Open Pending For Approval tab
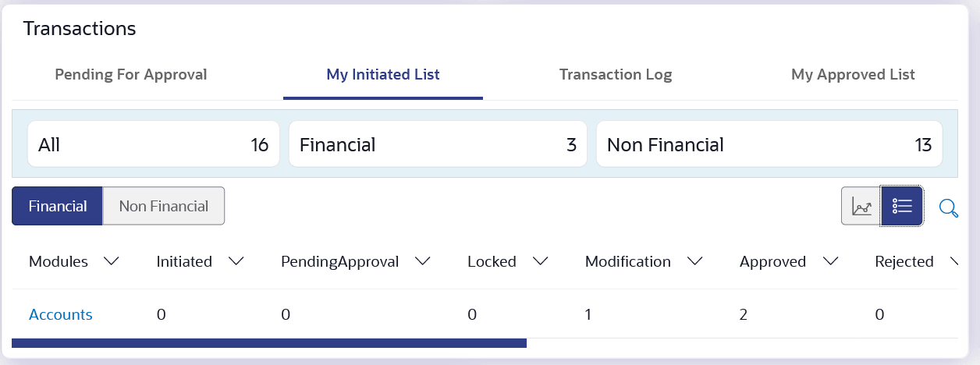 (x=131, y=75)
